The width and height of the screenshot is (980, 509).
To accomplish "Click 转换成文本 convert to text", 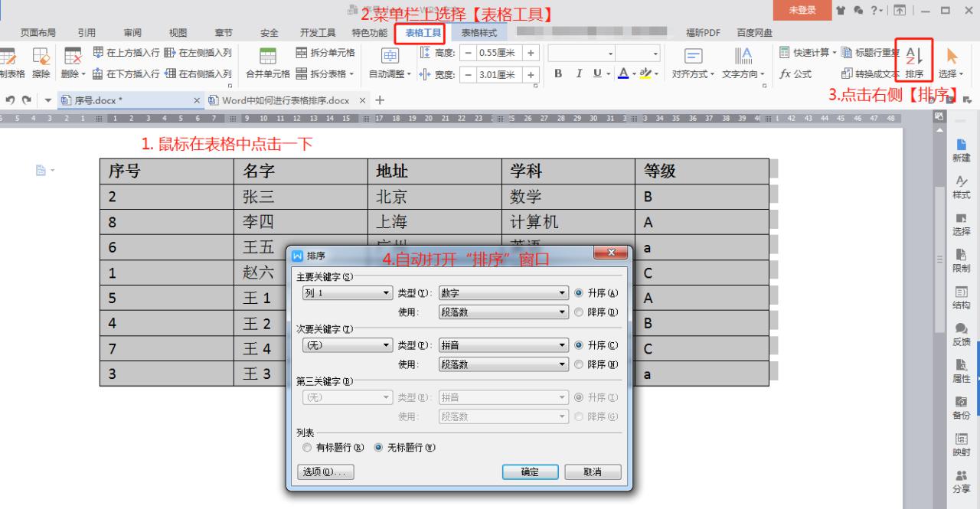I will tap(871, 74).
